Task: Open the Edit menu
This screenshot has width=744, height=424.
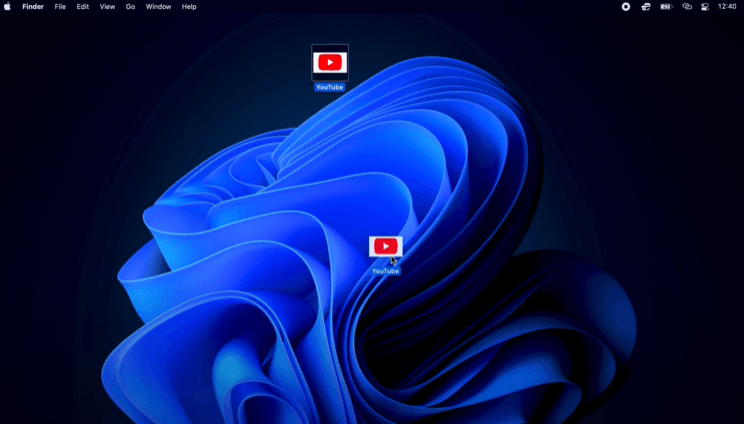Action: pyautogui.click(x=83, y=7)
